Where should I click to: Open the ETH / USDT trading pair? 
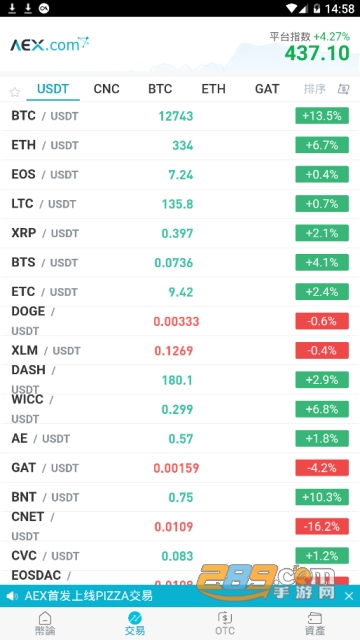point(180,145)
